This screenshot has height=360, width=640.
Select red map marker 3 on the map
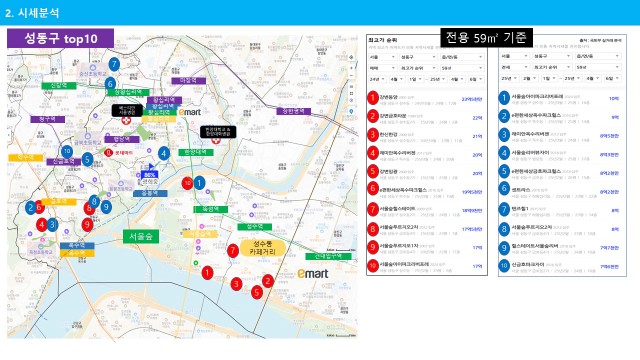tap(236, 284)
